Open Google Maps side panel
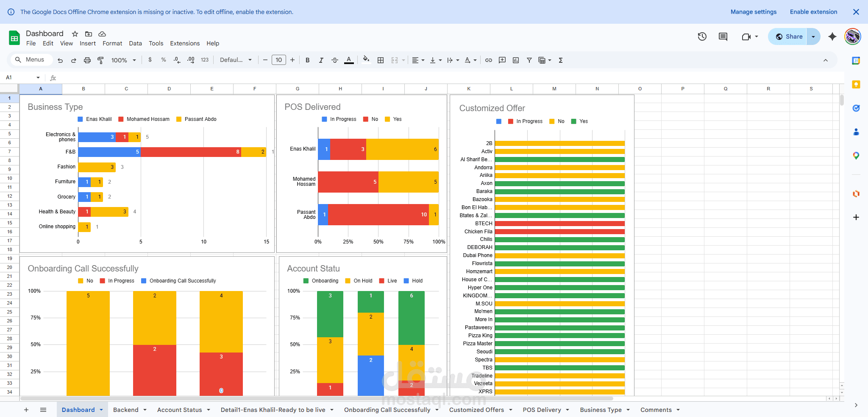Image resolution: width=868 pixels, height=417 pixels. tap(856, 156)
